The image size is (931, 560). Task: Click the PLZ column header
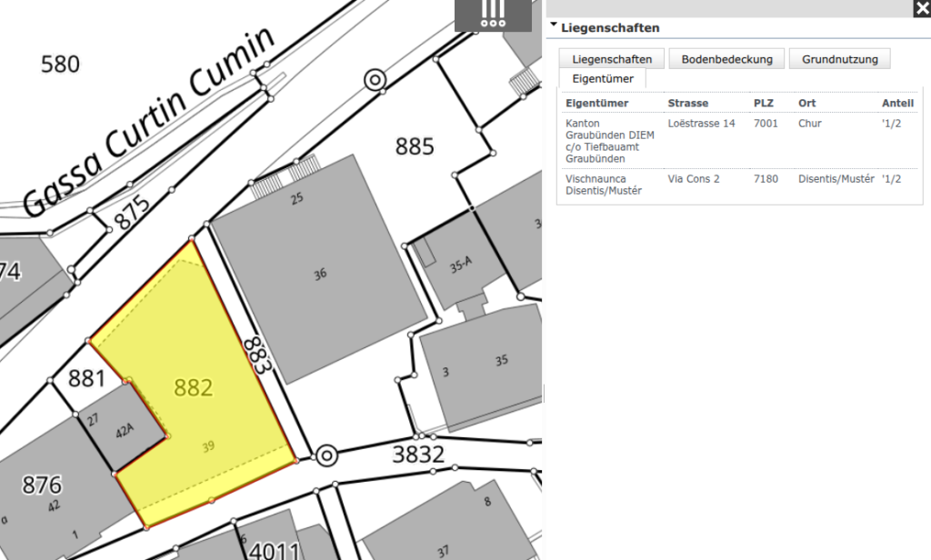(763, 103)
